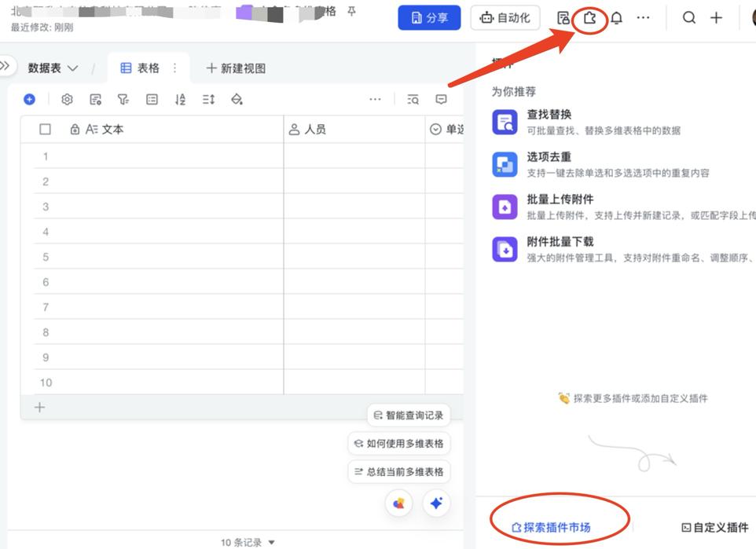Open the view settings gear icon
Viewport: 756px width, 549px height.
[x=67, y=99]
